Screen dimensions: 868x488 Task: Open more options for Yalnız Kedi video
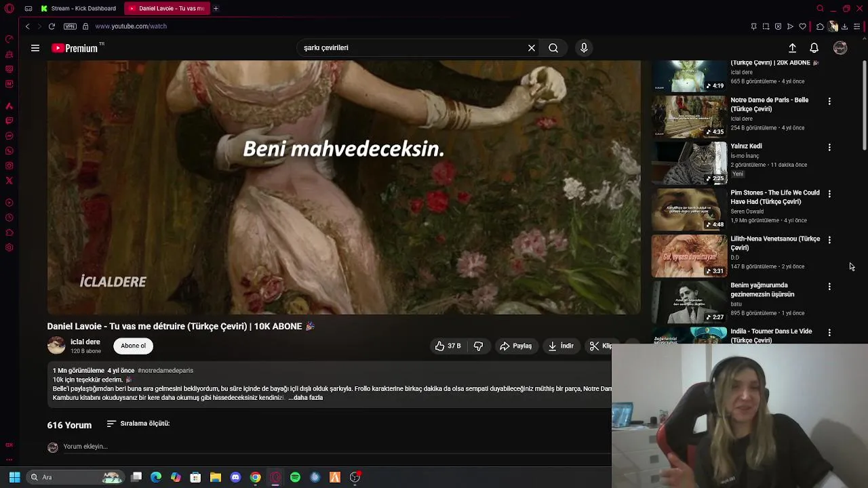[x=829, y=147]
